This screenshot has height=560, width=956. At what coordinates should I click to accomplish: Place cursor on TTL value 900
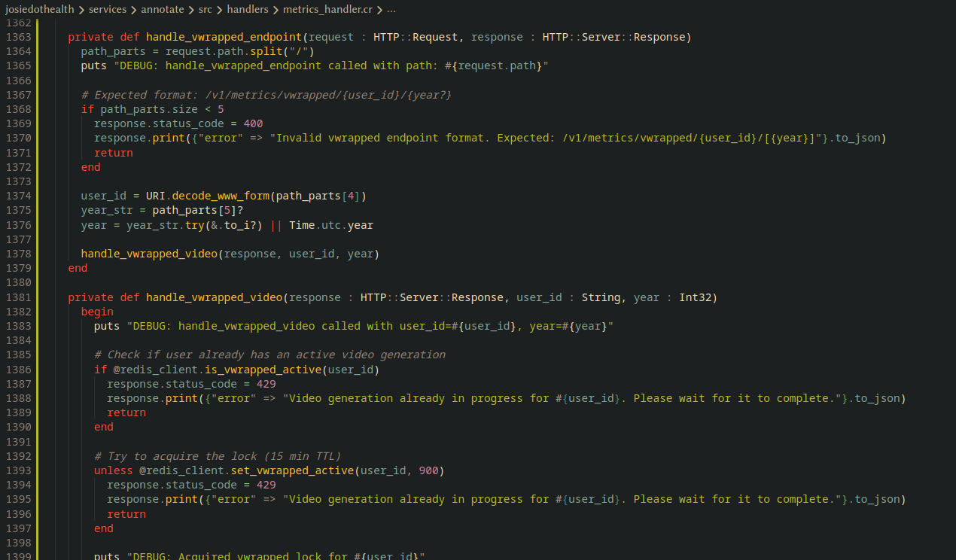pyautogui.click(x=429, y=471)
